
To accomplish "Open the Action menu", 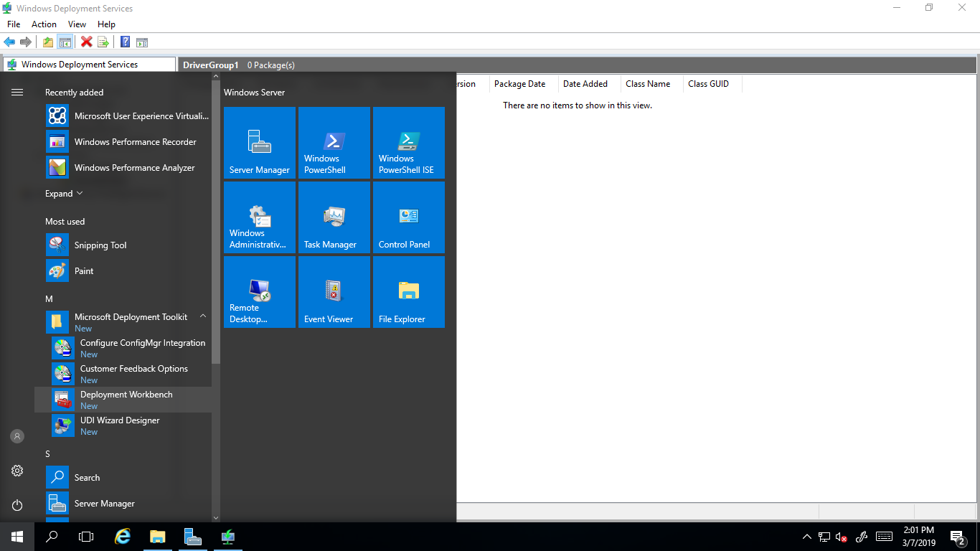I will tap(44, 24).
